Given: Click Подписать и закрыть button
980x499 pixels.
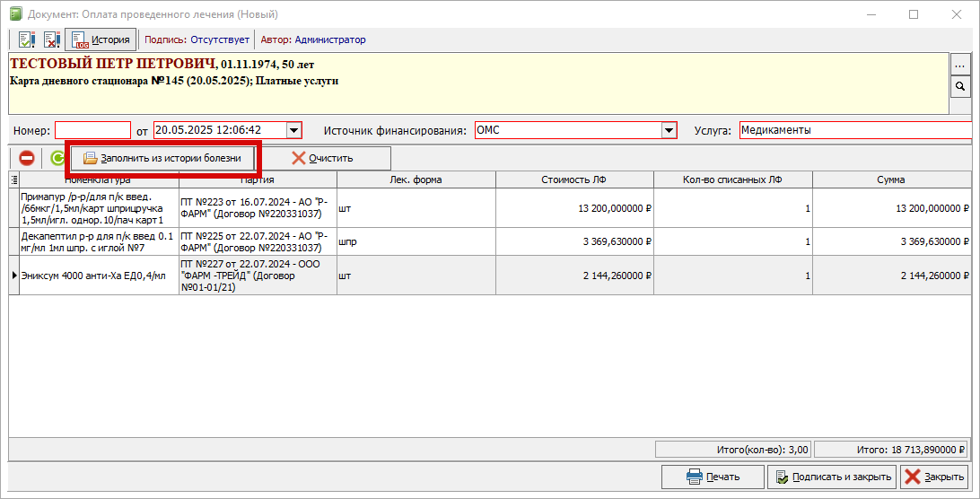Looking at the screenshot, I should tap(833, 477).
